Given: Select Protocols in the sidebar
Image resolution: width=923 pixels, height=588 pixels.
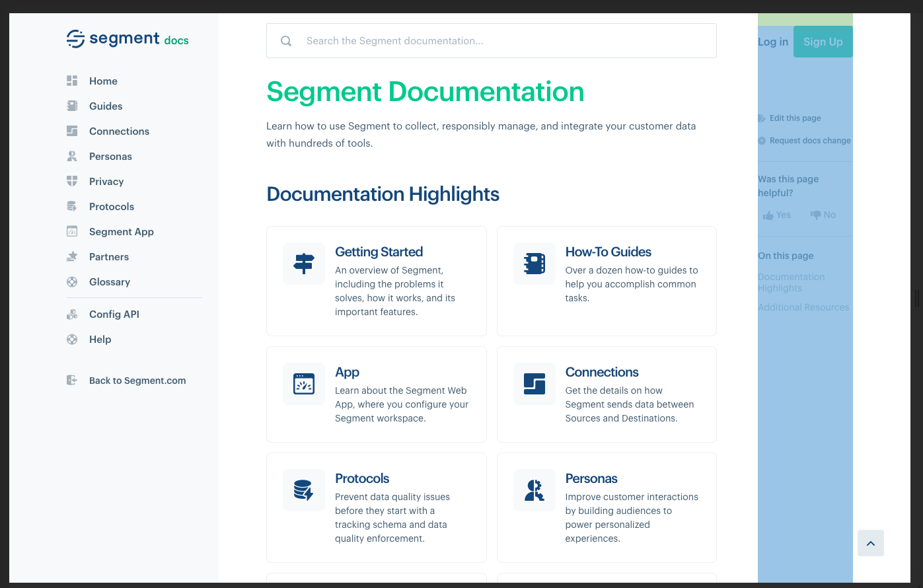Looking at the screenshot, I should click(112, 206).
